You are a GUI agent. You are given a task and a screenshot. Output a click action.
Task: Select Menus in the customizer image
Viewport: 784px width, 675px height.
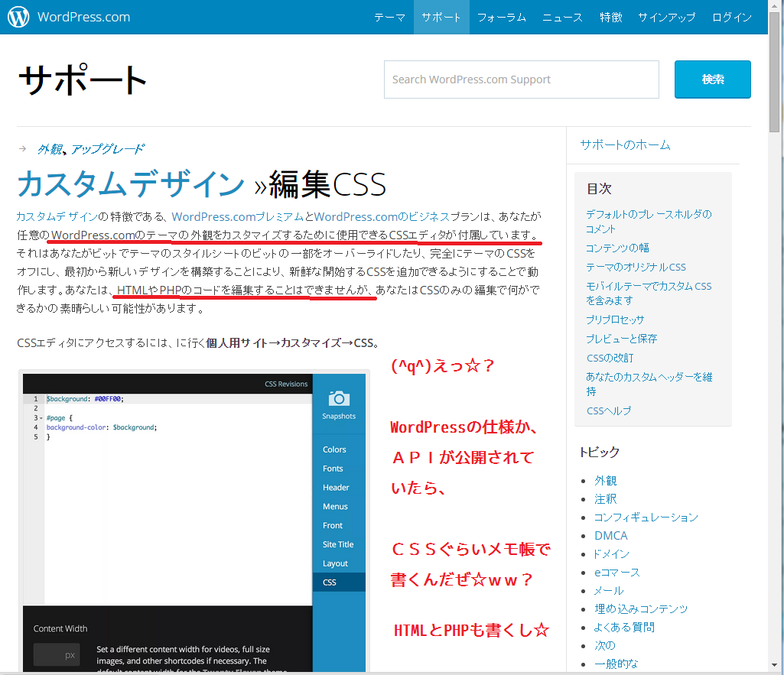[335, 507]
